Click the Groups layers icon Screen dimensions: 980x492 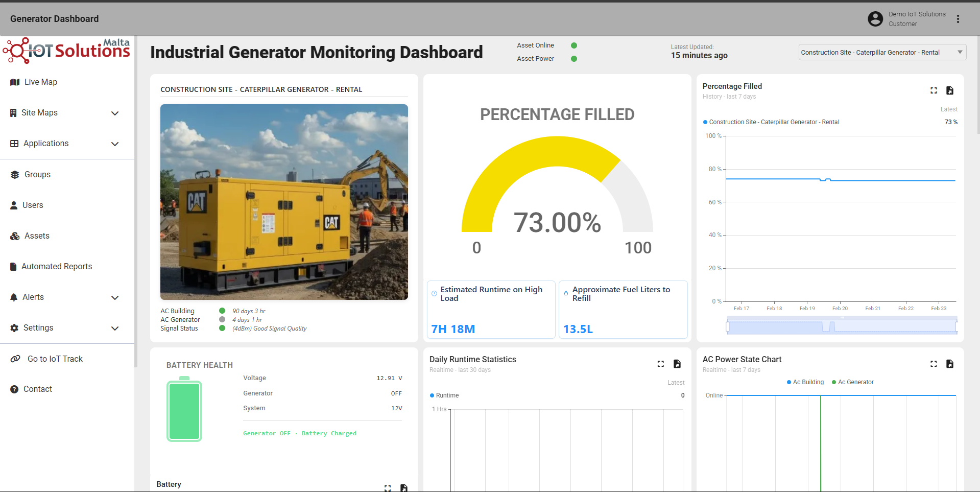[15, 175]
